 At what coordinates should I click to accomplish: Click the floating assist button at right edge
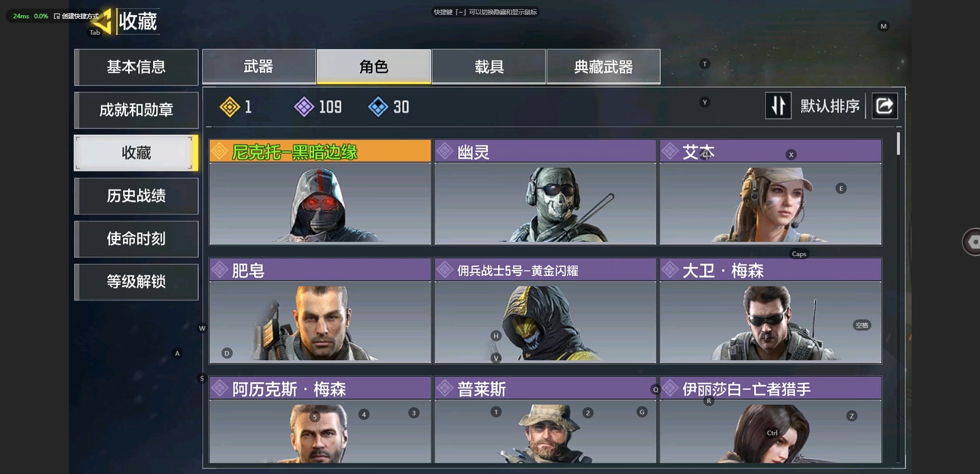(971, 242)
